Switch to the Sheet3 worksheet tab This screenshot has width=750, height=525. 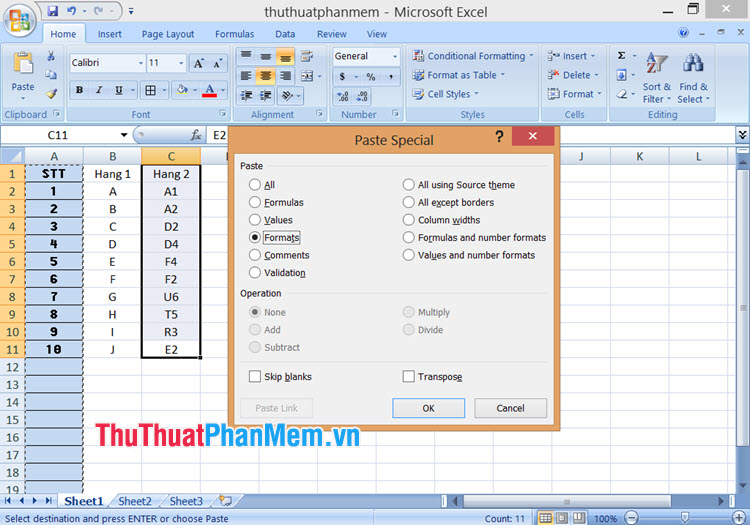[186, 501]
